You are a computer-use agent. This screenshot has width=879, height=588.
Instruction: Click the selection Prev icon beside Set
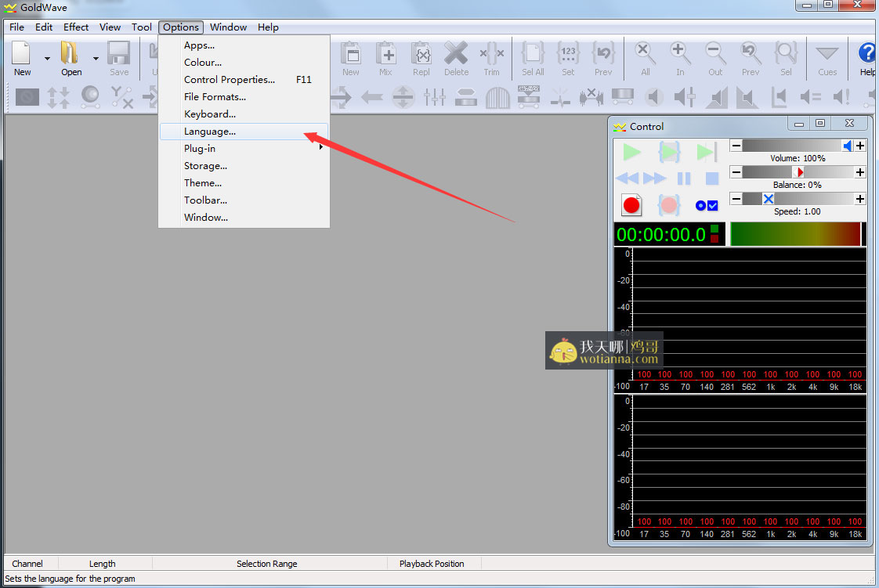(x=603, y=54)
